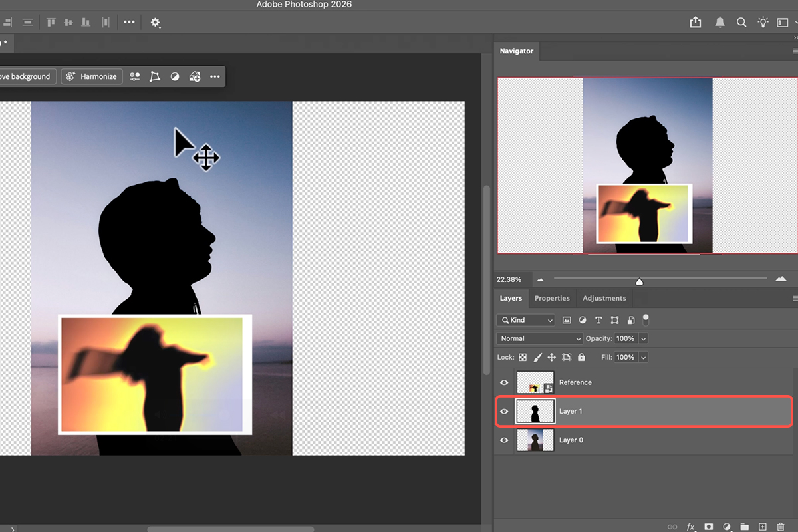Hide the Reference layer

point(504,382)
